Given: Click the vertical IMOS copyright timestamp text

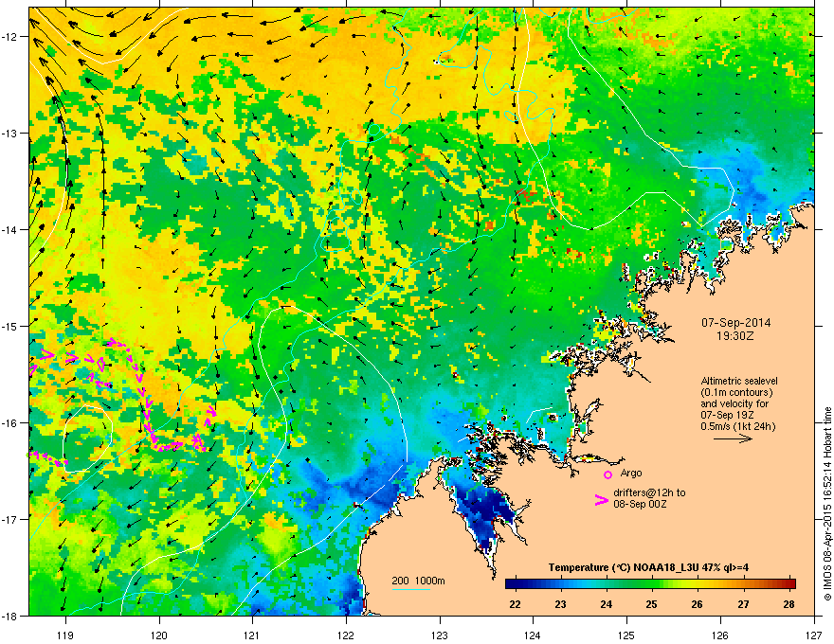Looking at the screenshot, I should pos(827,504).
